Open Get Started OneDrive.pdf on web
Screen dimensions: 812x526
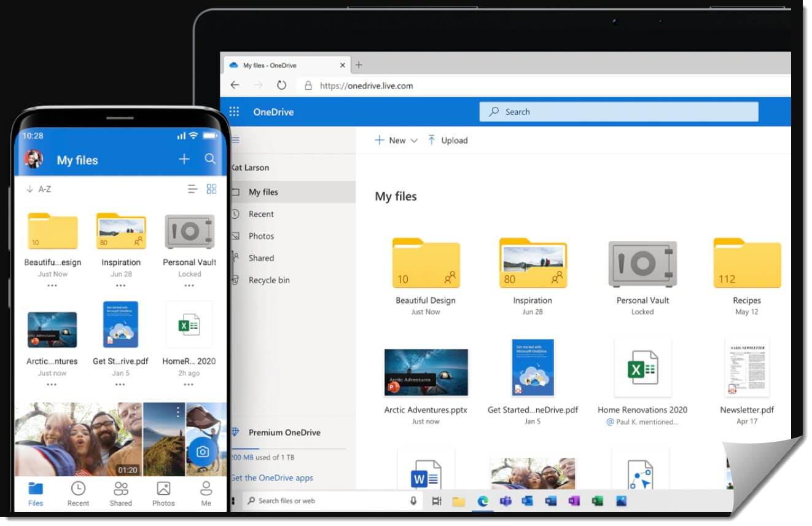pyautogui.click(x=533, y=367)
